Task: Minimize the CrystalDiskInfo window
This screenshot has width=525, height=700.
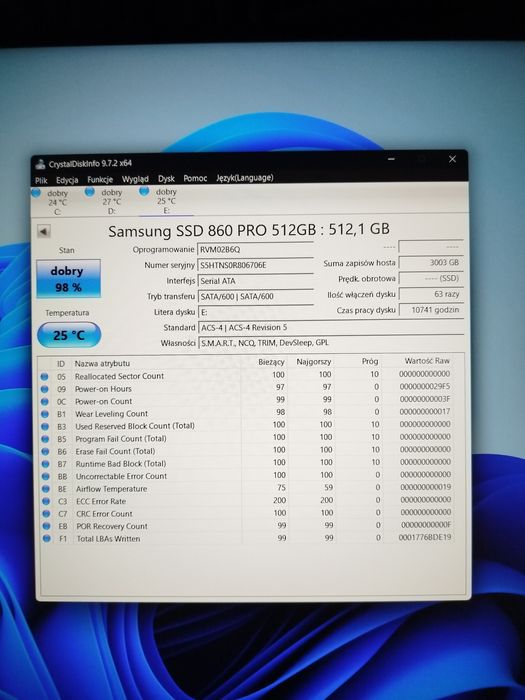Action: coord(392,159)
